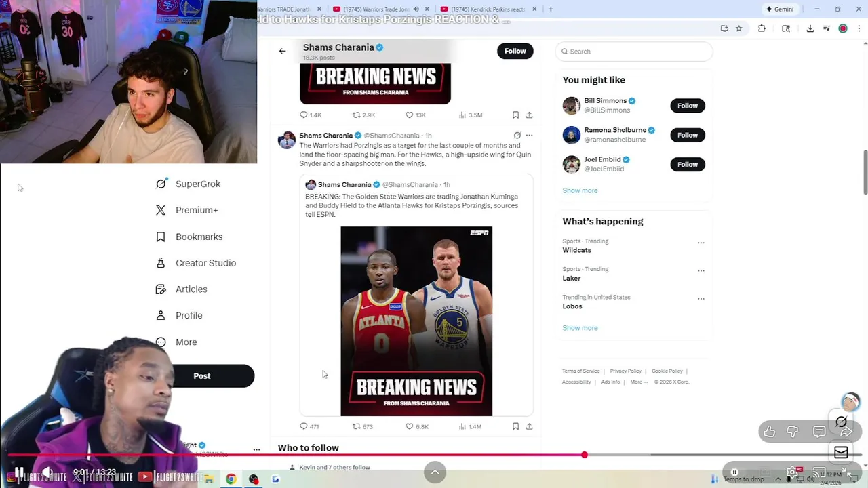Share the Porzingis target post
The height and width of the screenshot is (488, 868).
point(529,426)
